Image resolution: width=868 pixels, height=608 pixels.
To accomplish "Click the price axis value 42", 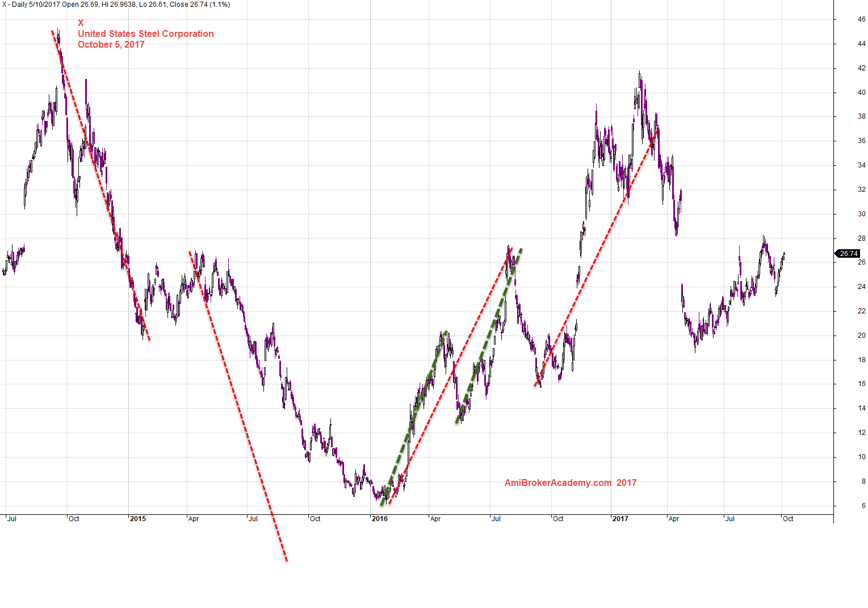I will 862,68.
